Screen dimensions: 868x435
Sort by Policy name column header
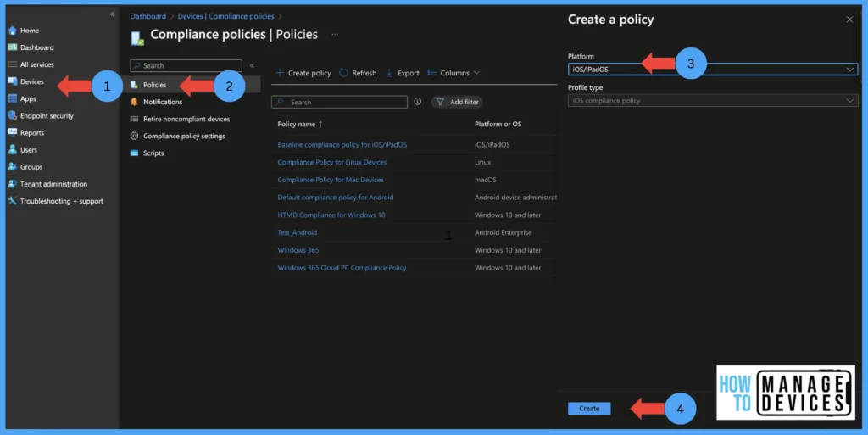coord(299,124)
